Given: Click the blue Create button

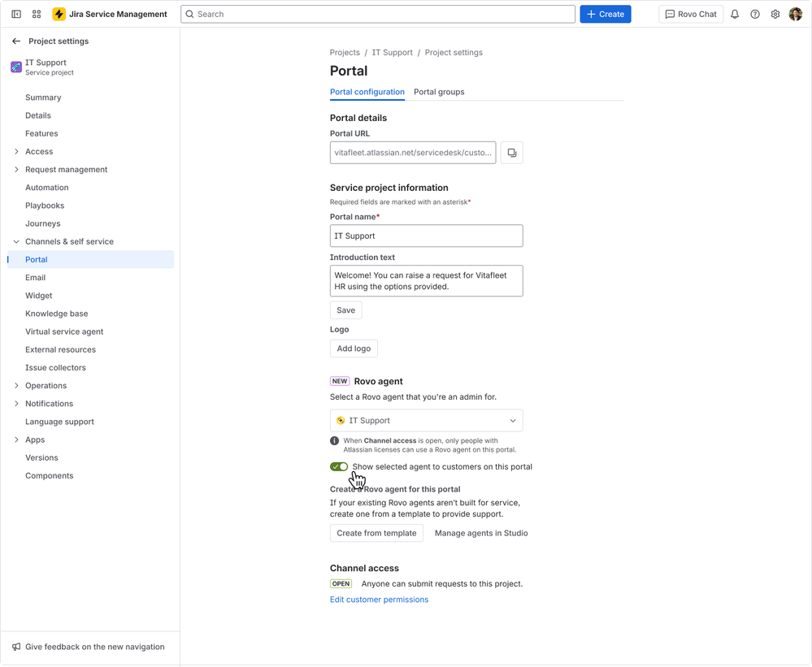Looking at the screenshot, I should (606, 14).
